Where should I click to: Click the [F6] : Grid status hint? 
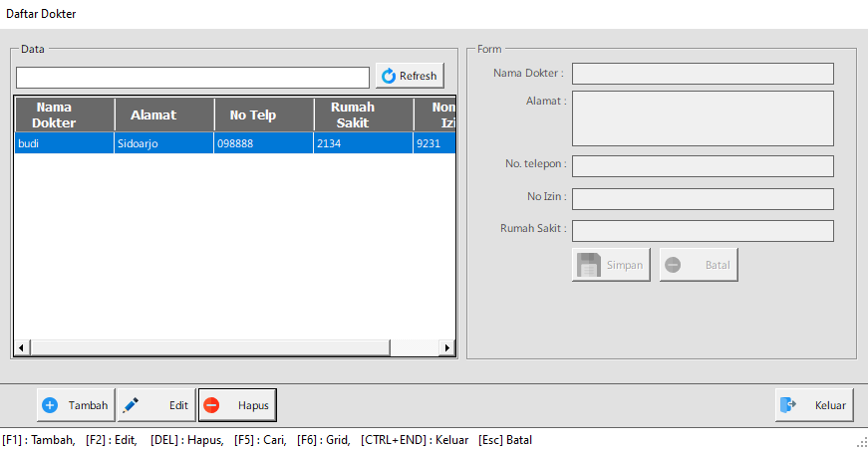tap(323, 440)
